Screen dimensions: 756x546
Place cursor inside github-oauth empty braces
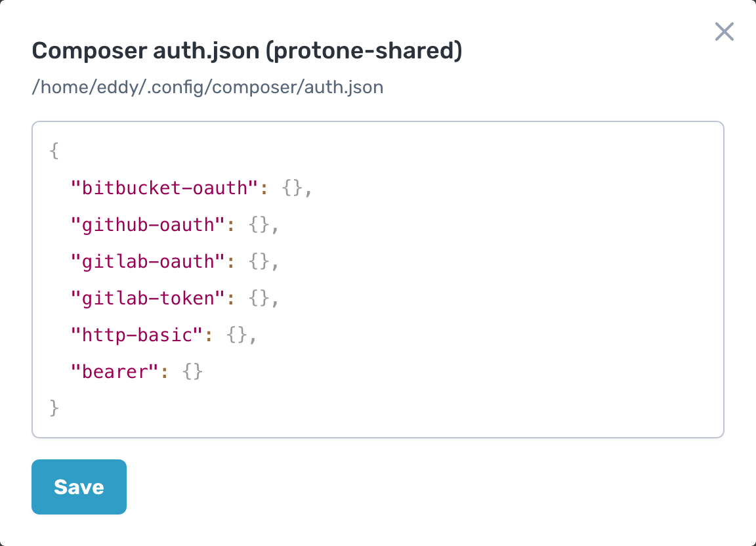coord(259,225)
